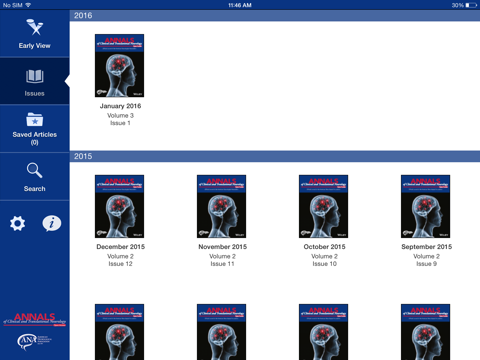Tap the 2015 section header
The image size is (480, 360).
(275, 156)
